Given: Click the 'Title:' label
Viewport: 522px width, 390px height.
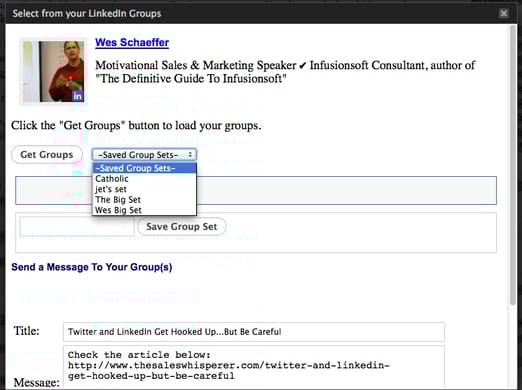Looking at the screenshot, I should 26,331.
